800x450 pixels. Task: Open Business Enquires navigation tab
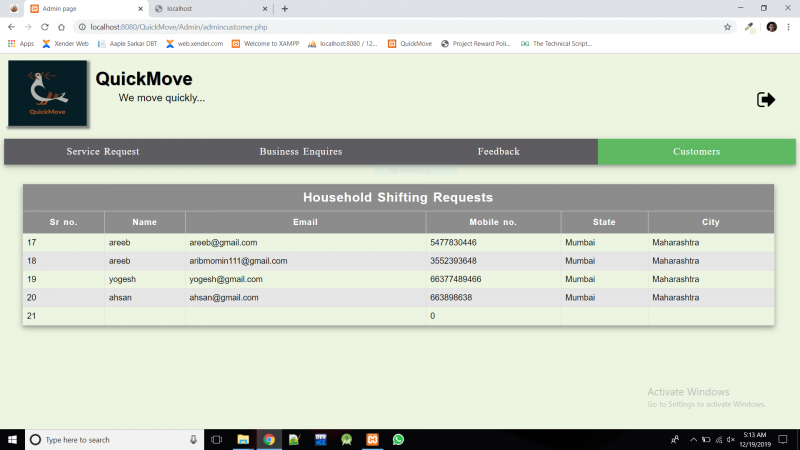pyautogui.click(x=301, y=152)
